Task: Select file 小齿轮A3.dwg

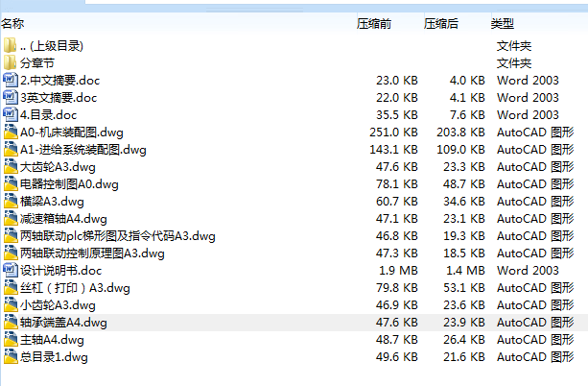Action: (58, 305)
